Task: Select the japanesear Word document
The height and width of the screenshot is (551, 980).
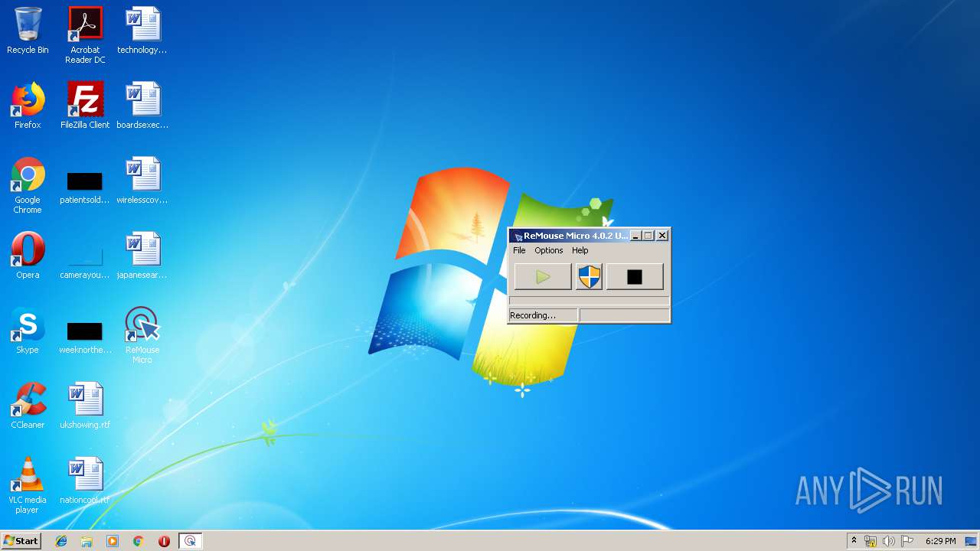Action: click(142, 256)
